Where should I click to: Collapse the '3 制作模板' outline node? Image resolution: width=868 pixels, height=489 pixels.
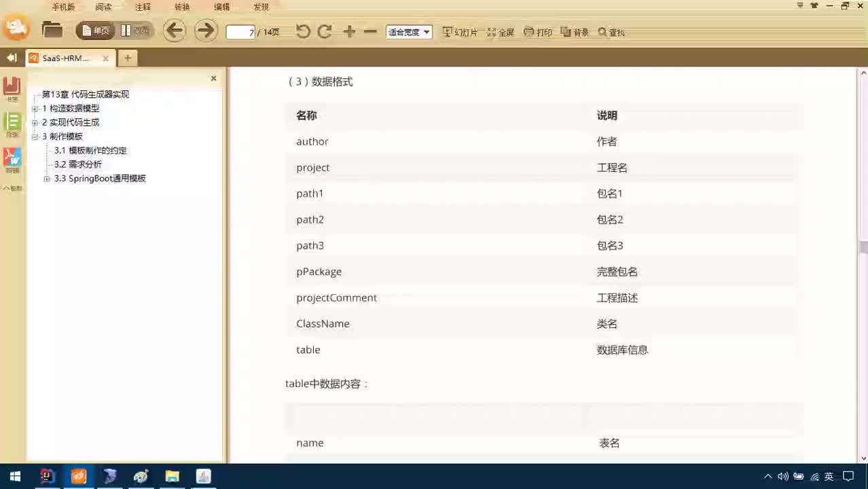(x=35, y=137)
